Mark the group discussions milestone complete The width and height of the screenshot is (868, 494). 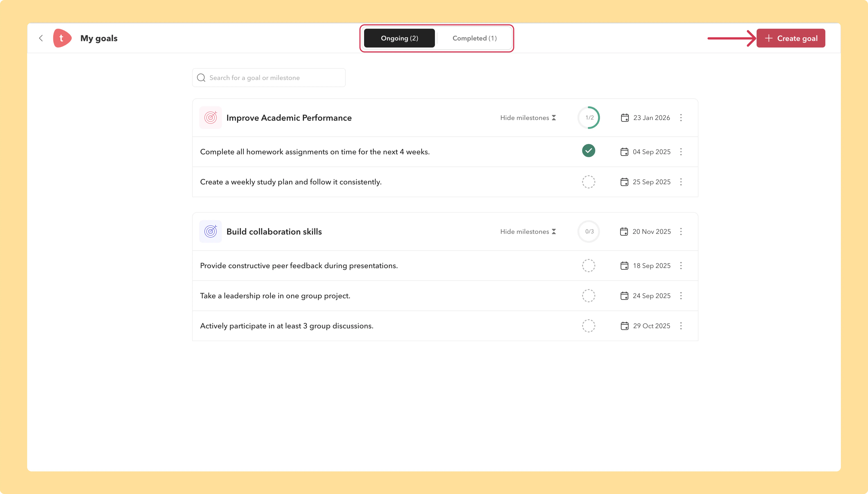pyautogui.click(x=589, y=326)
